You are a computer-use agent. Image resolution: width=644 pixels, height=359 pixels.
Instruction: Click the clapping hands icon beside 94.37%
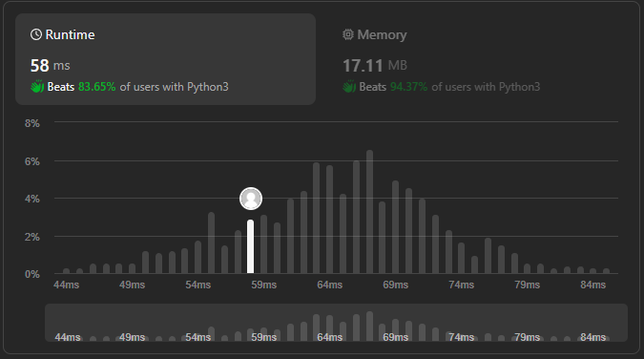click(x=349, y=87)
